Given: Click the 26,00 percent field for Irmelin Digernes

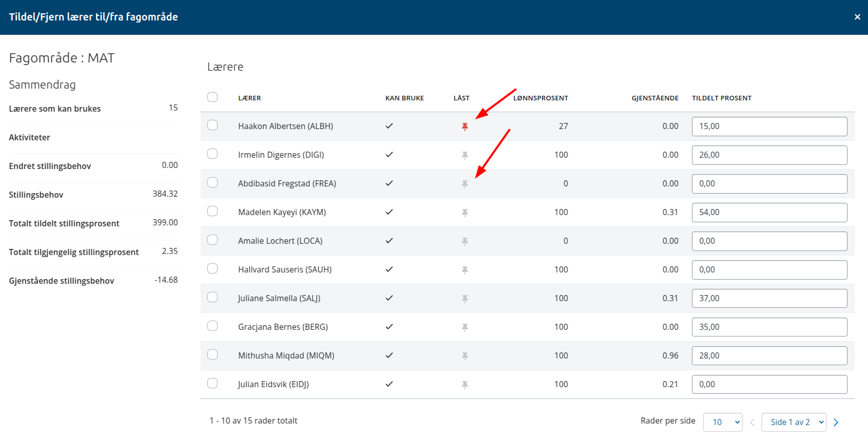Looking at the screenshot, I should coord(769,155).
